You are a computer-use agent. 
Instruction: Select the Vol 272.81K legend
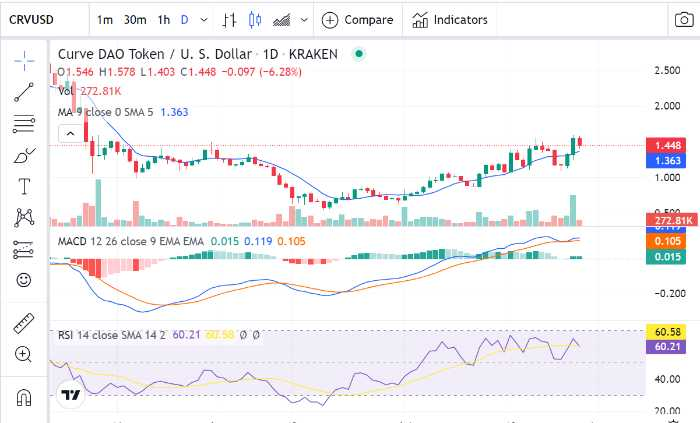[90, 91]
